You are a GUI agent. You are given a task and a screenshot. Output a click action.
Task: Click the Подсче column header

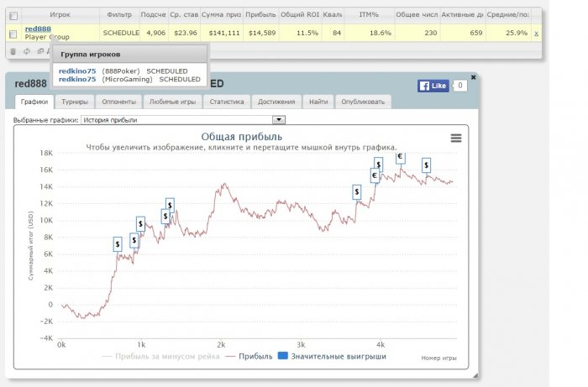pos(154,14)
